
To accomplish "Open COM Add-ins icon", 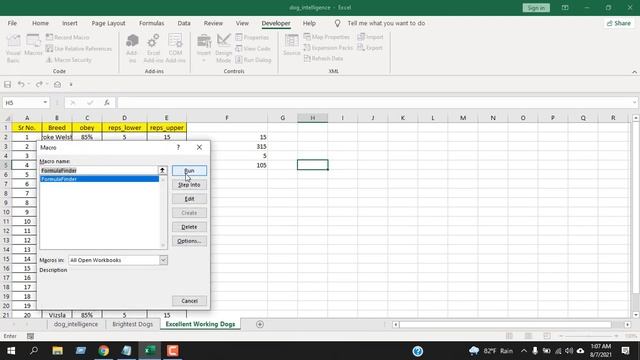I will 176,48.
